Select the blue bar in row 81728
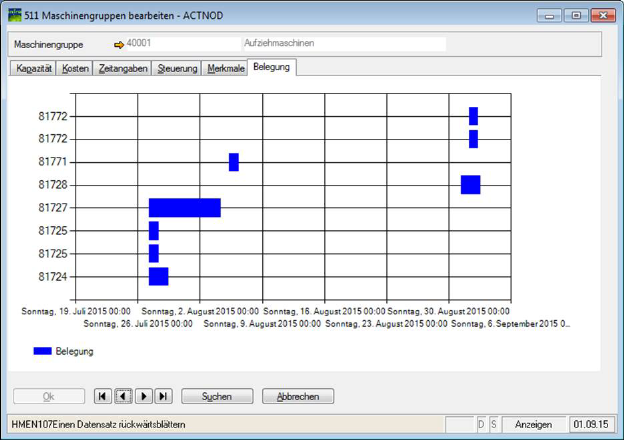This screenshot has height=440, width=624. pyautogui.click(x=470, y=185)
